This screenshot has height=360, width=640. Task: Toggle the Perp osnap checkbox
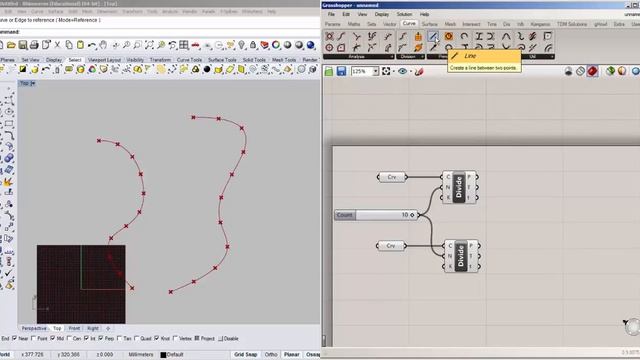pyautogui.click(x=101, y=338)
